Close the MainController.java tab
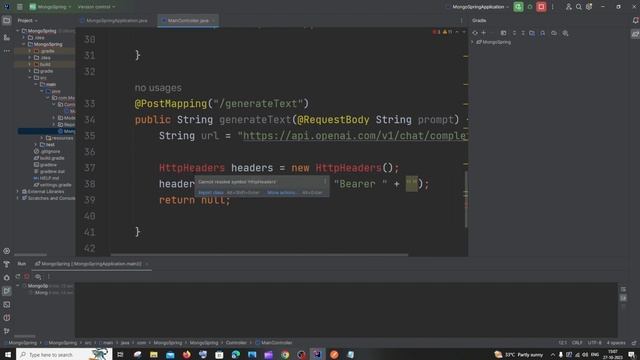This screenshot has width=640, height=360. 213,20
